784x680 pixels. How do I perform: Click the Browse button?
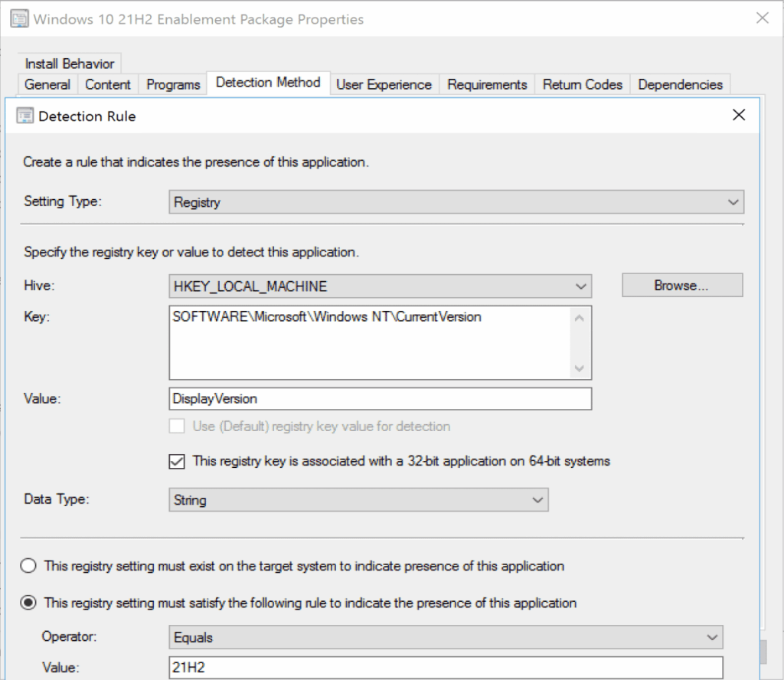[x=681, y=285]
